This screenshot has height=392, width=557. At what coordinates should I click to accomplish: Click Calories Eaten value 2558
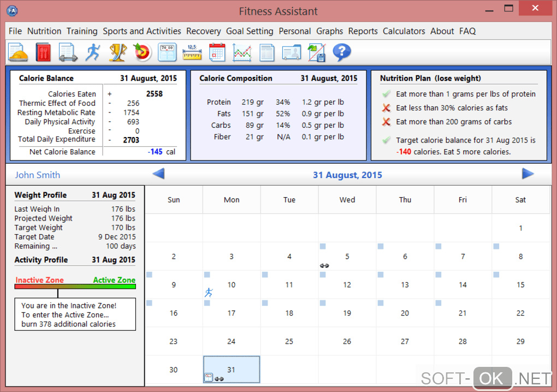pos(154,94)
